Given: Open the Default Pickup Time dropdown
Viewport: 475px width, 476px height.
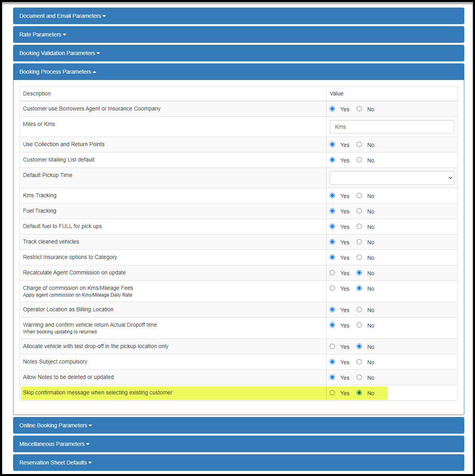Looking at the screenshot, I should pyautogui.click(x=392, y=178).
